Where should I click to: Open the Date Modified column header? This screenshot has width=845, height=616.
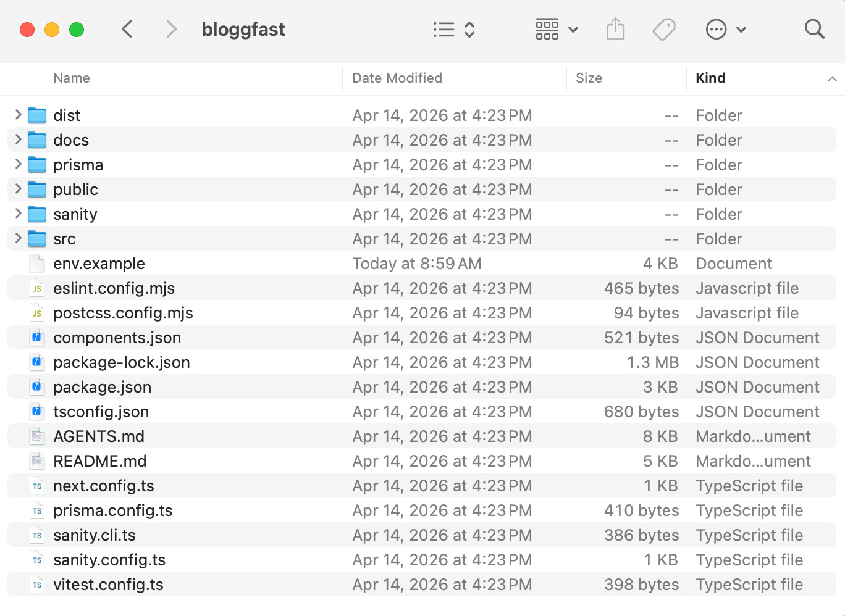point(397,78)
